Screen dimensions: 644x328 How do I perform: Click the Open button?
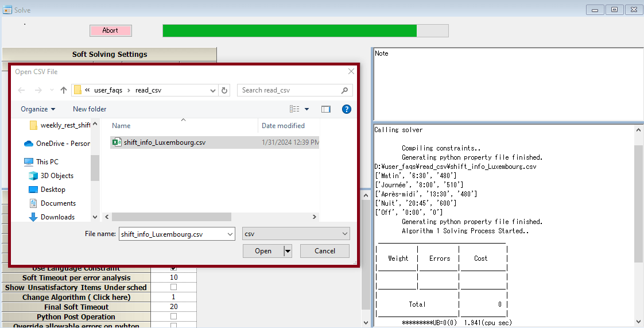(x=263, y=250)
